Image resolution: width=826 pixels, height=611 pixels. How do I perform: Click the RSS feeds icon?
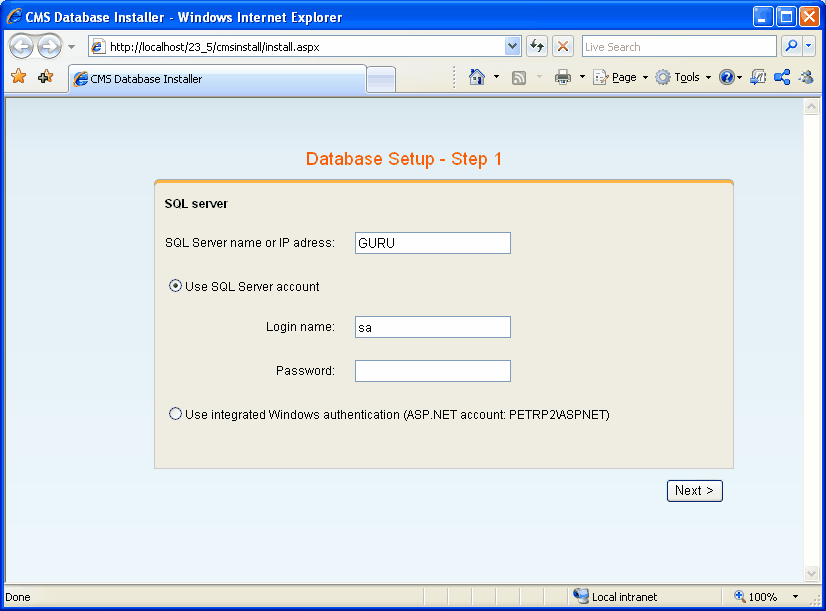(519, 77)
